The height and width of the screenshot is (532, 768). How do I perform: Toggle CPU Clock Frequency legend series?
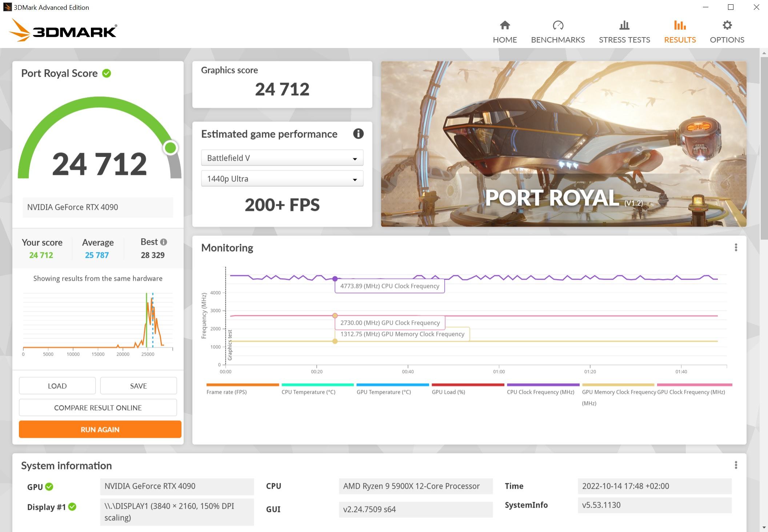543,389
